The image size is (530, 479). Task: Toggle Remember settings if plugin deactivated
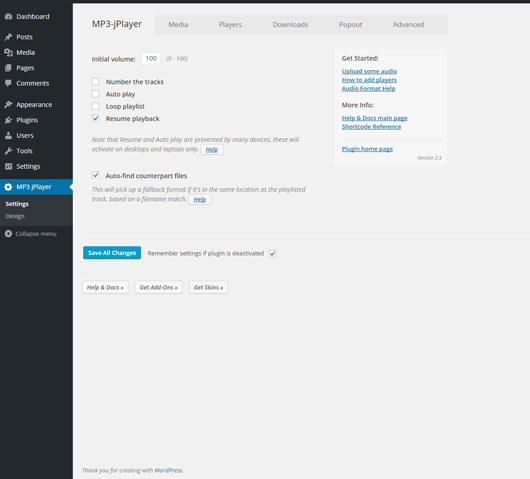(x=272, y=254)
